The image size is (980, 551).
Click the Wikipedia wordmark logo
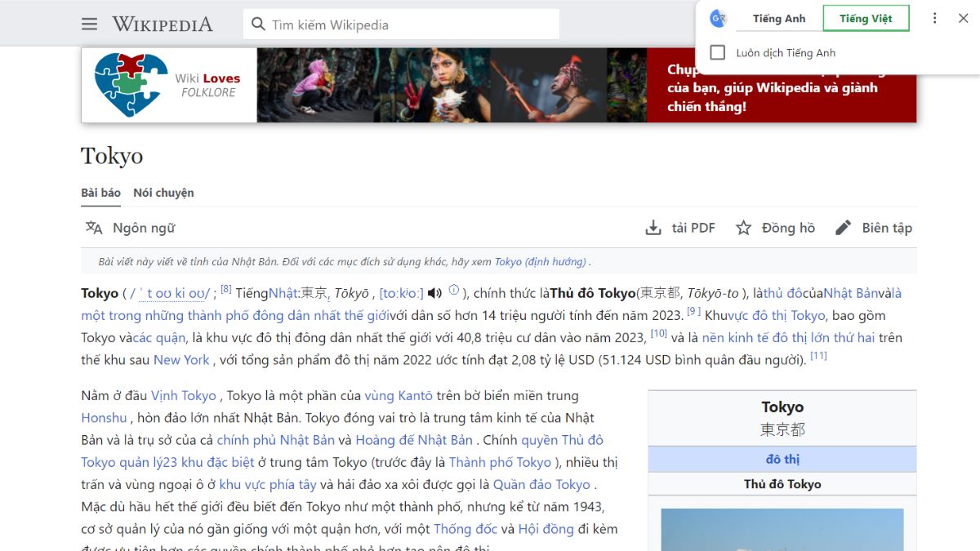pyautogui.click(x=163, y=24)
